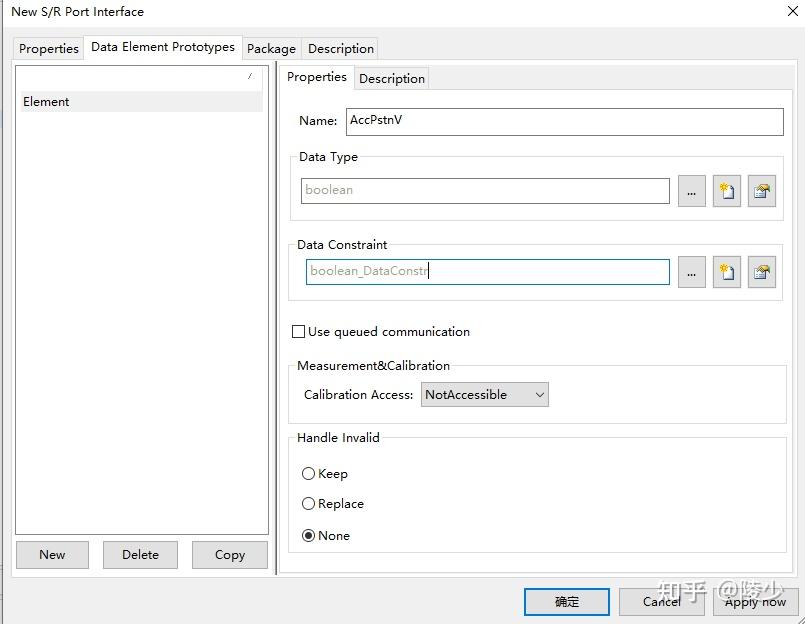Create a new Data Type with the icon
Image resolution: width=805 pixels, height=624 pixels.
click(727, 191)
